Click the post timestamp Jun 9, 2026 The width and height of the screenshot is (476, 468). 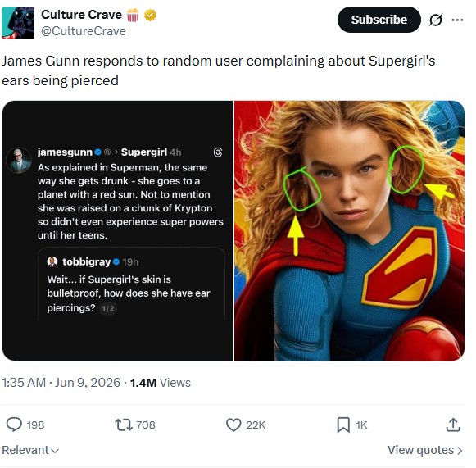(88, 383)
